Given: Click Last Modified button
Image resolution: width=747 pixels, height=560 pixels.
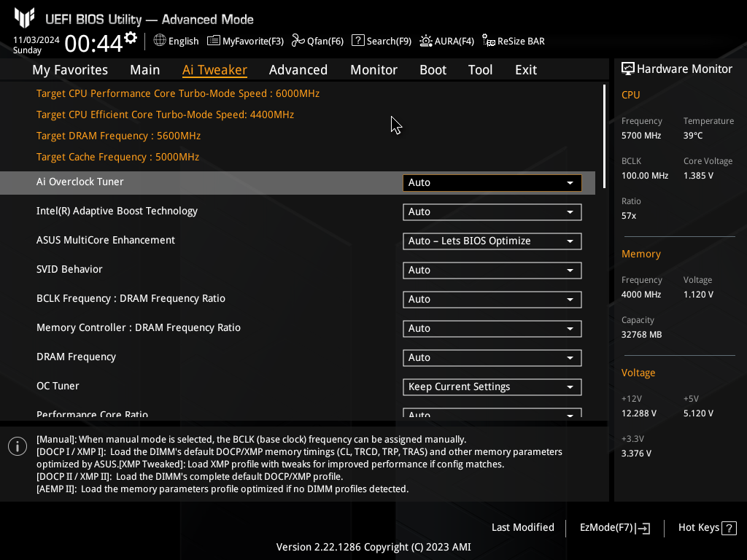Looking at the screenshot, I should pyautogui.click(x=522, y=527).
